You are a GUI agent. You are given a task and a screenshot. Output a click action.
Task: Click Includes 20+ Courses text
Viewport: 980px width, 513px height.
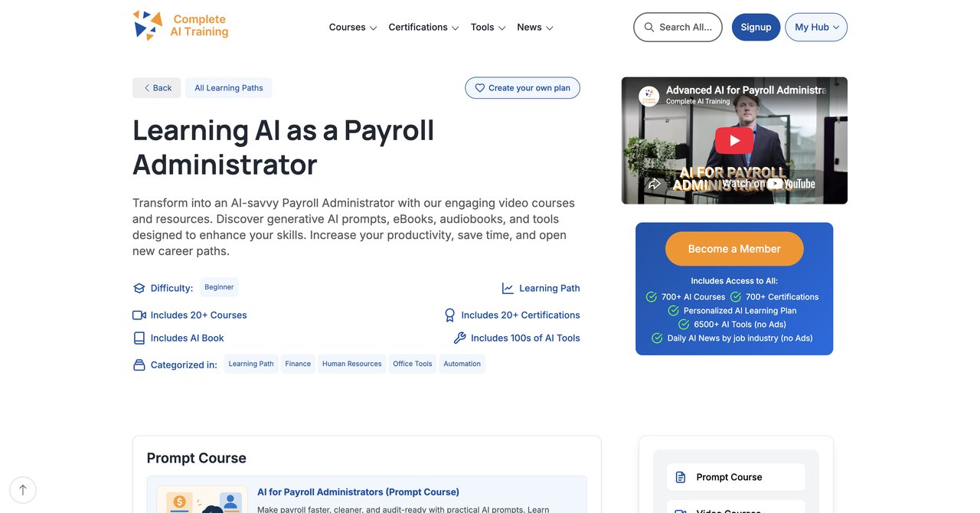click(x=198, y=315)
